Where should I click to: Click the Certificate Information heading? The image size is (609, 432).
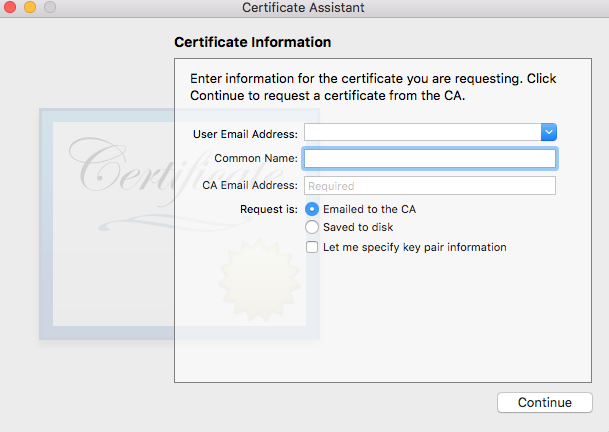tap(252, 43)
